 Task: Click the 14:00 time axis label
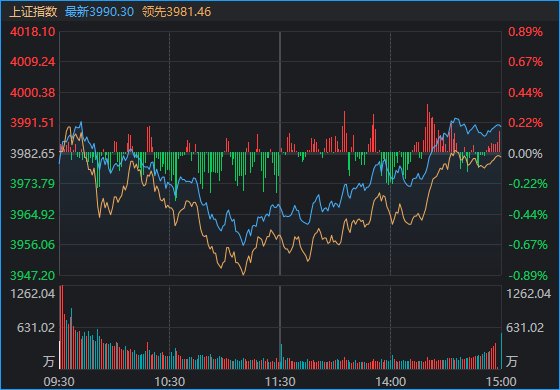pos(390,382)
